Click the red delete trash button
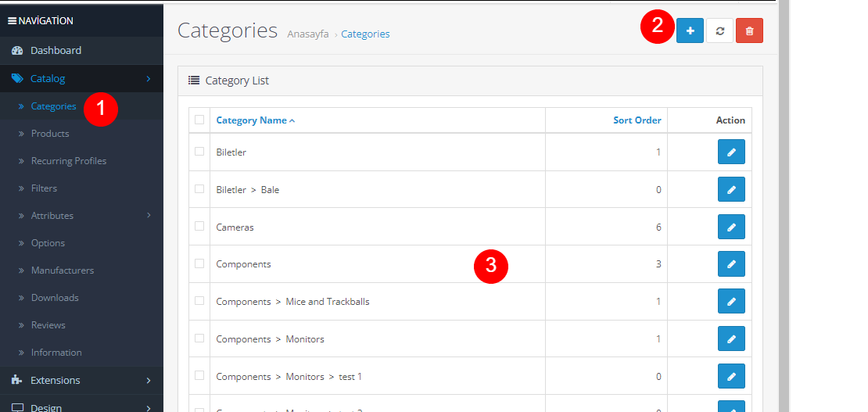The height and width of the screenshot is (412, 868). (749, 30)
